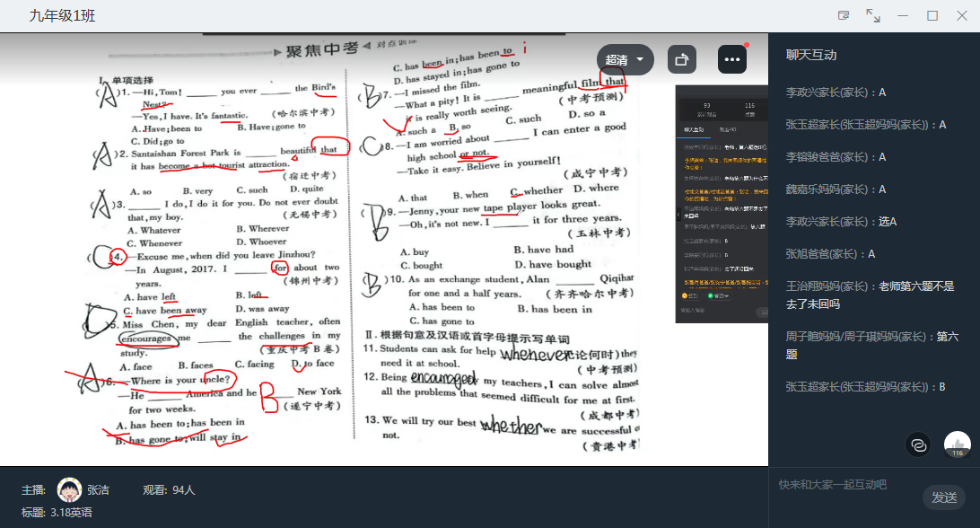Click the host avatar for 张洁
980x528 pixels.
pos(68,490)
